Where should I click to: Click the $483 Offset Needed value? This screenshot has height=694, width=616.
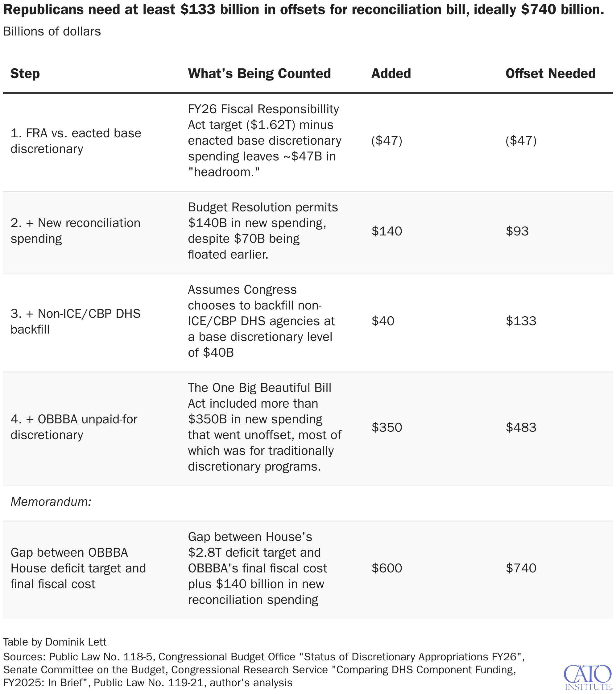click(521, 427)
